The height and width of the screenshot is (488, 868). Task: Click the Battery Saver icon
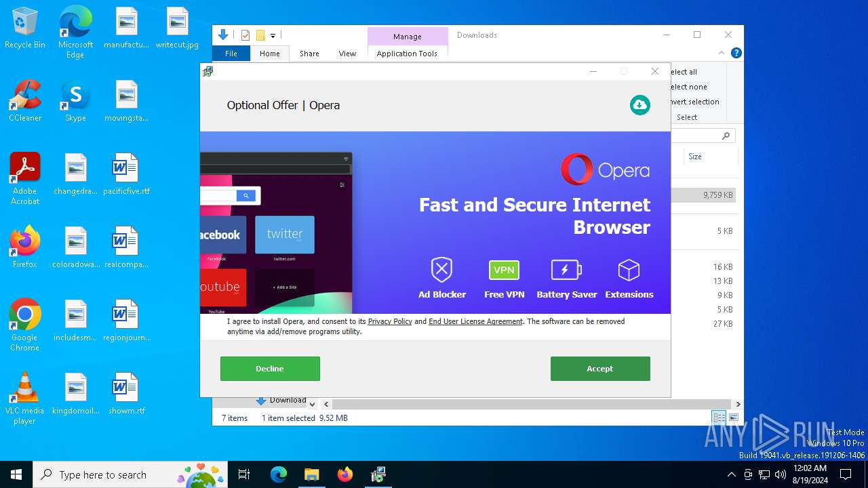click(x=566, y=270)
